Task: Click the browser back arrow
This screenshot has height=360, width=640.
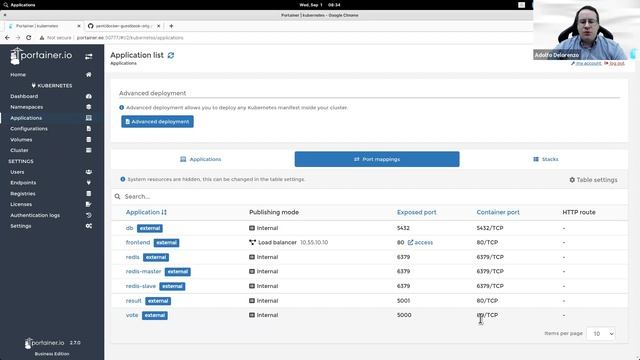Action: tap(7, 38)
